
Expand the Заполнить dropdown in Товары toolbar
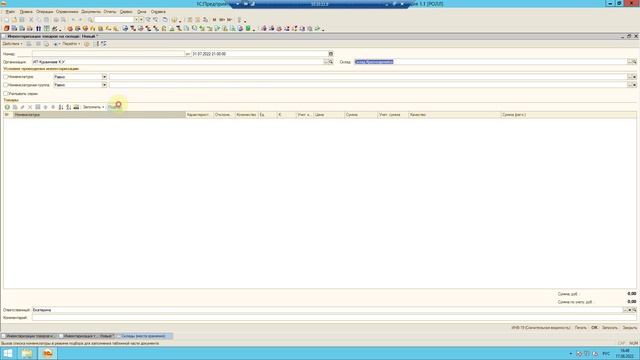click(93, 107)
